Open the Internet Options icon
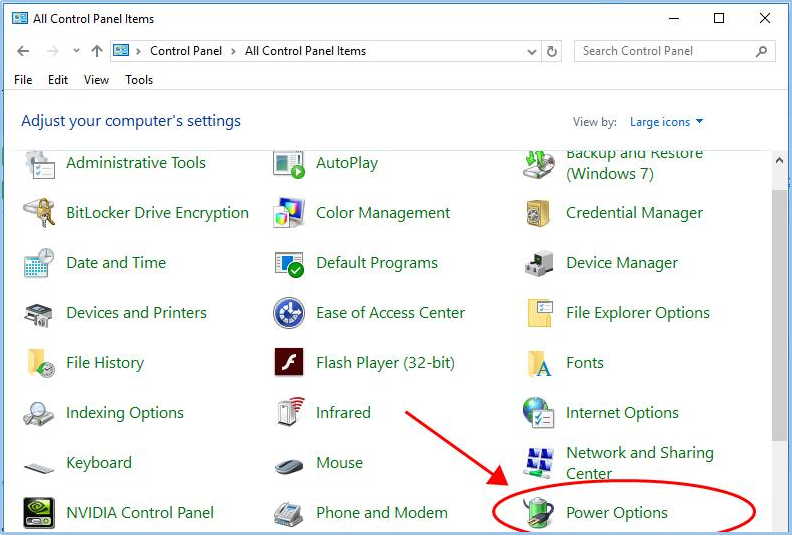 click(x=539, y=412)
